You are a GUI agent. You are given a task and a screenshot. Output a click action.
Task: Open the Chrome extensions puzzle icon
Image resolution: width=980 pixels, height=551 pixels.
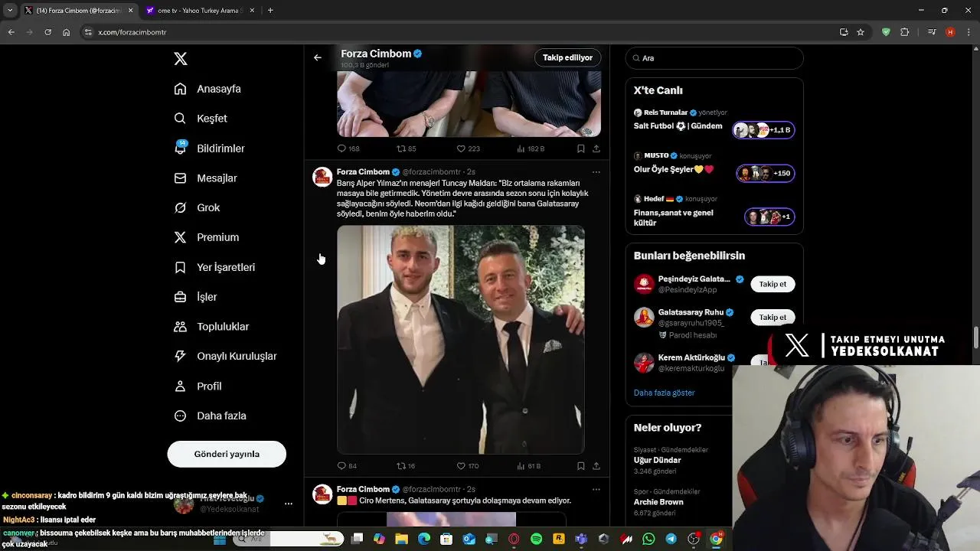coord(905,32)
